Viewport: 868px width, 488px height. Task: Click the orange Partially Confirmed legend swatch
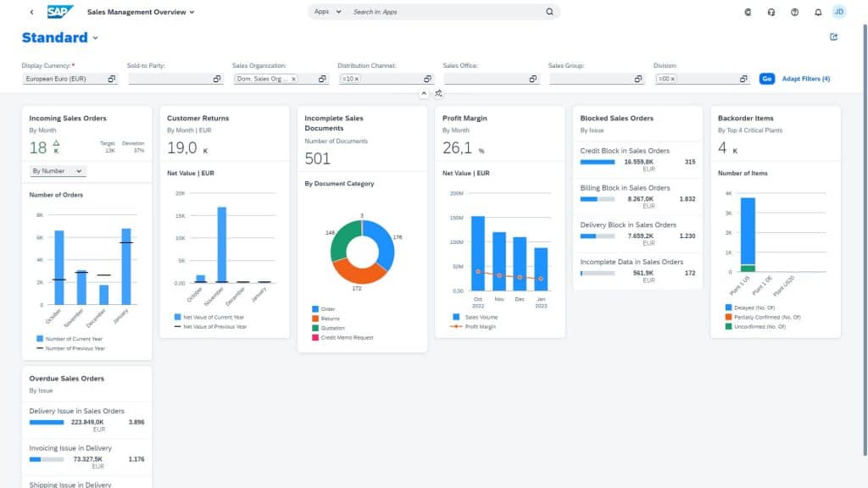pyautogui.click(x=728, y=317)
